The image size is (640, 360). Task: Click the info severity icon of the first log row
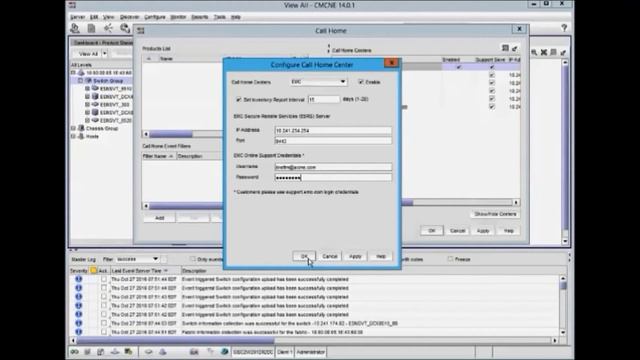click(x=78, y=279)
